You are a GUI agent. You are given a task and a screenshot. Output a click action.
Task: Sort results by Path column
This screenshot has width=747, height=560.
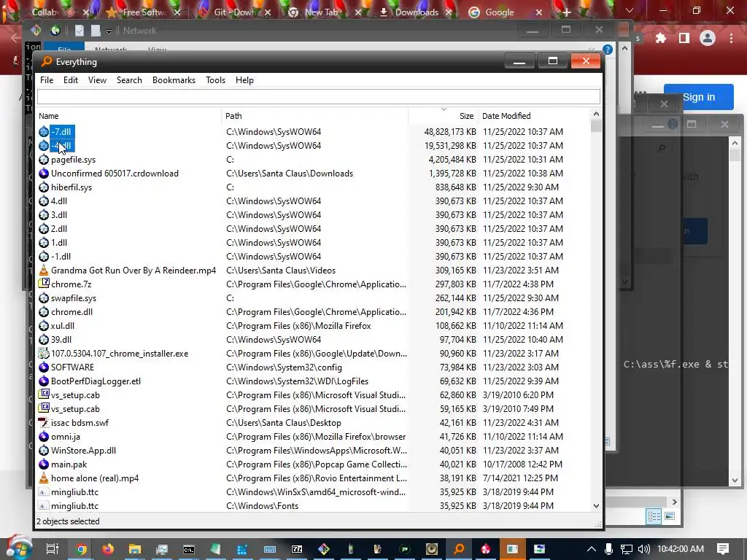tap(315, 116)
